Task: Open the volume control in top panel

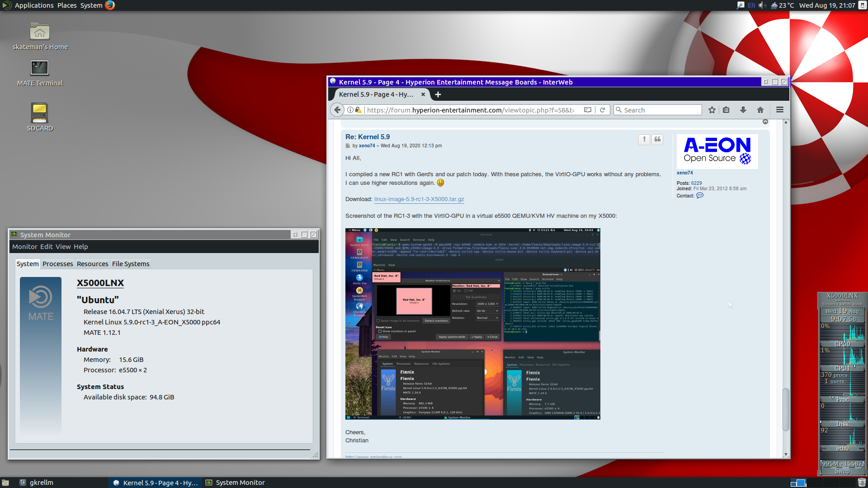Action: 762,5
